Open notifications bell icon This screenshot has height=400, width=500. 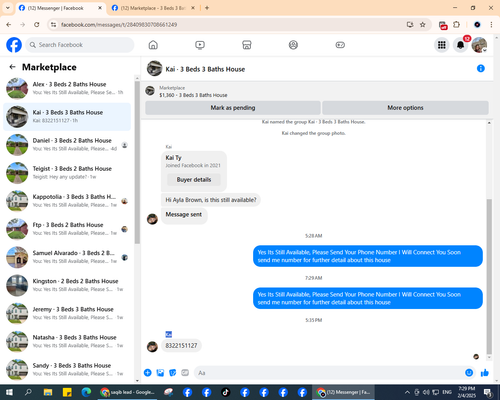click(460, 45)
